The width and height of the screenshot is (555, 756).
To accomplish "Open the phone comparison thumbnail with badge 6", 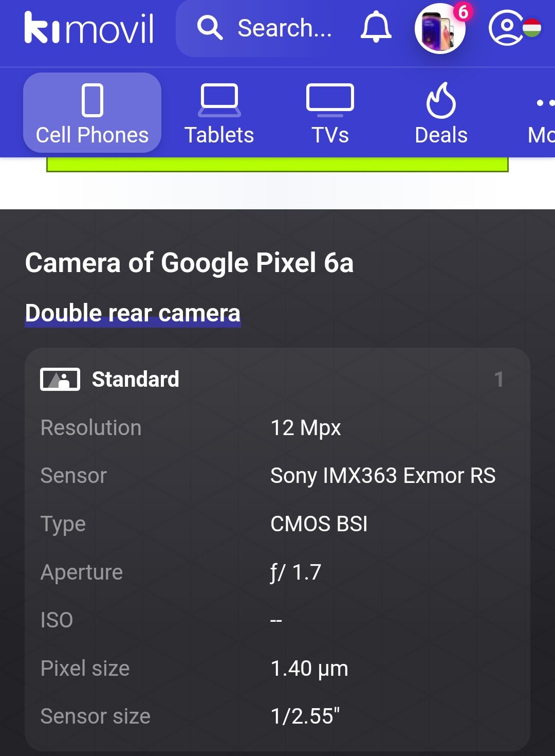I will (x=441, y=28).
